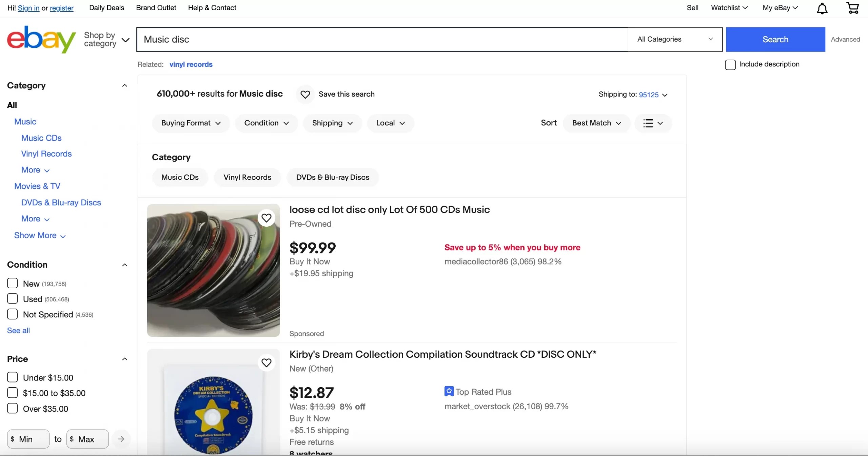Screen dimensions: 868x456
Task: Open the All Categories dropdown
Action: (674, 39)
